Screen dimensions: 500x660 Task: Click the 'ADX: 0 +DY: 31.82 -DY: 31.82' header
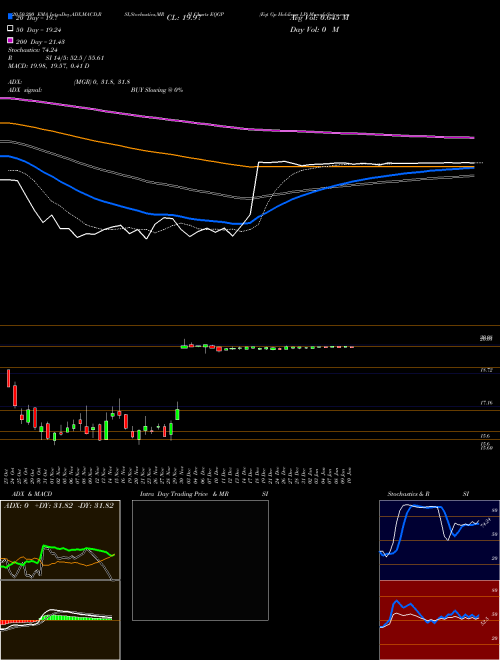[59, 506]
